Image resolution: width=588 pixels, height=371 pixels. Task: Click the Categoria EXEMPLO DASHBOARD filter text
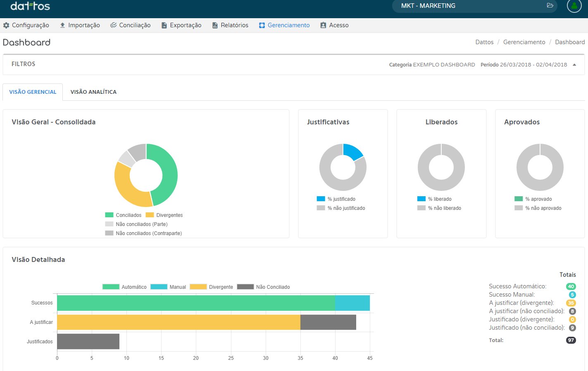point(432,65)
